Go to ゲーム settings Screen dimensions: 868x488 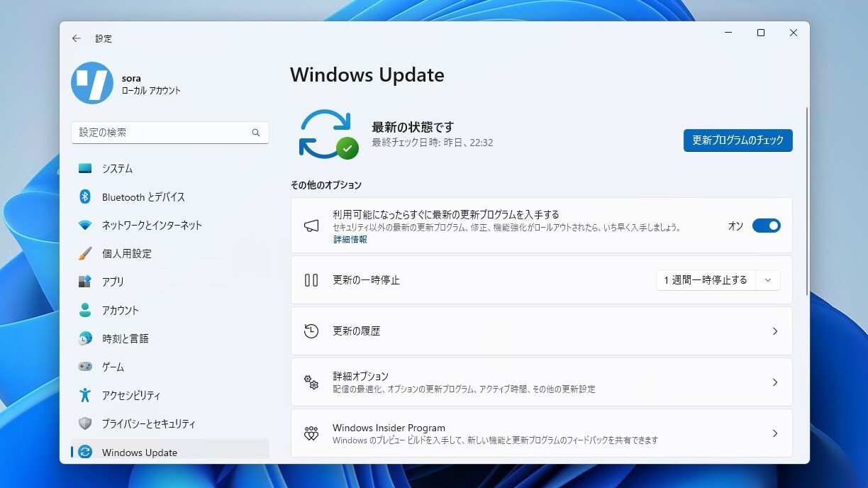pyautogui.click(x=170, y=367)
